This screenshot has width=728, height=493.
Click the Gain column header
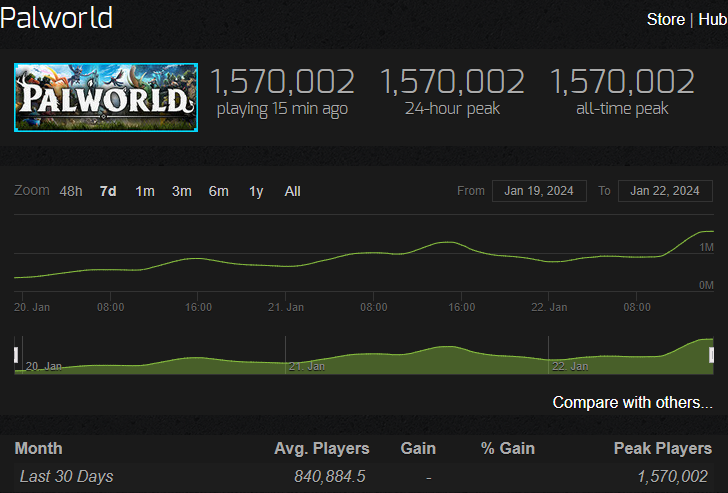click(x=418, y=448)
